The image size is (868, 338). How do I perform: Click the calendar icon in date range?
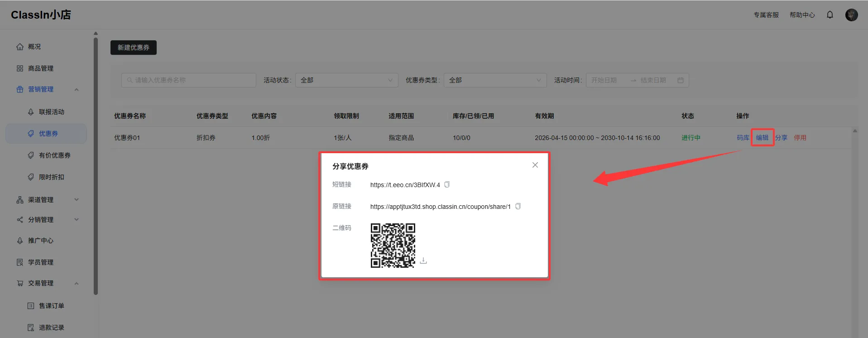[680, 80]
